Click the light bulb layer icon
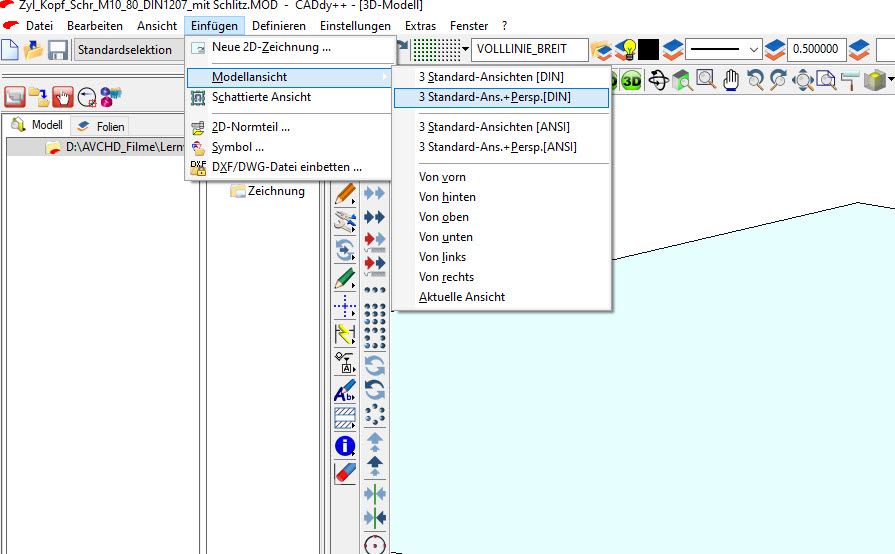The height and width of the screenshot is (554, 895). click(x=626, y=50)
